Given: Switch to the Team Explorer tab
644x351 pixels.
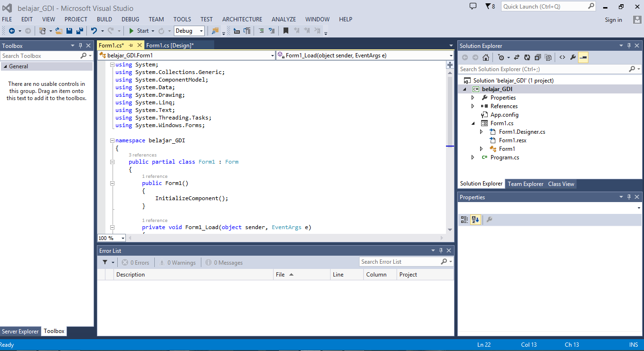Looking at the screenshot, I should (525, 184).
